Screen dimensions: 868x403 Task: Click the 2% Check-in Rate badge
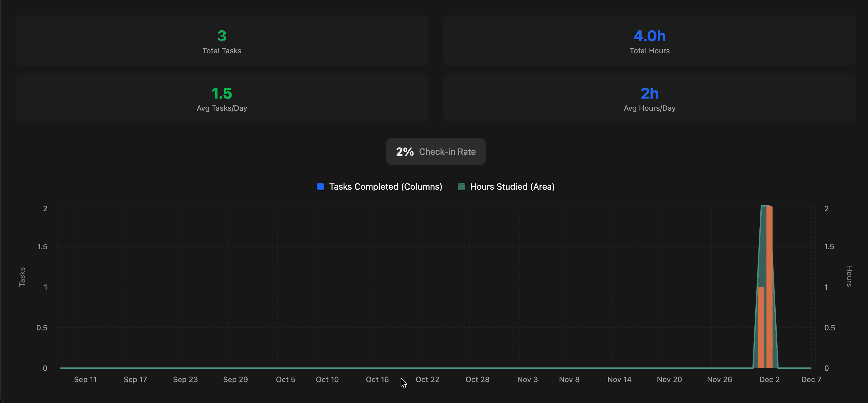tap(435, 152)
